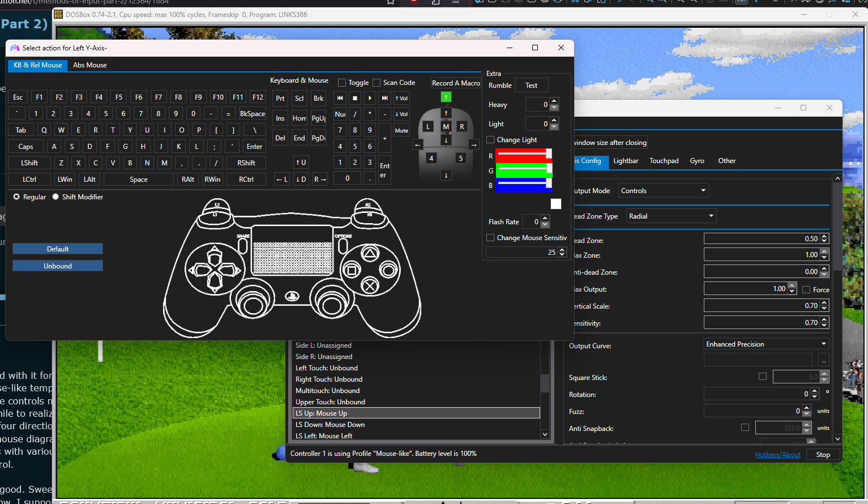
Task: Open the Output Mode Controls dropdown
Action: pos(664,191)
